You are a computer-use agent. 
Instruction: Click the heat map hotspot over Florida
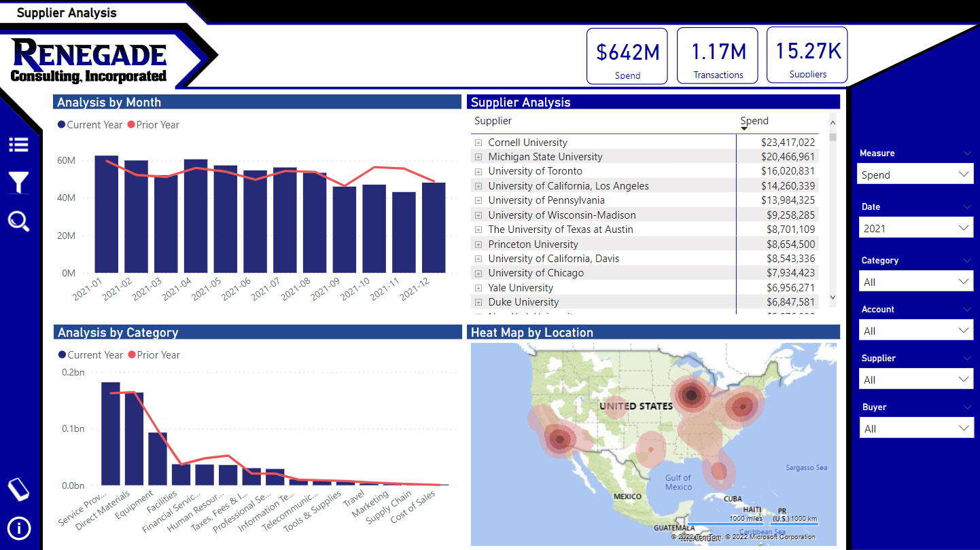pos(718,471)
